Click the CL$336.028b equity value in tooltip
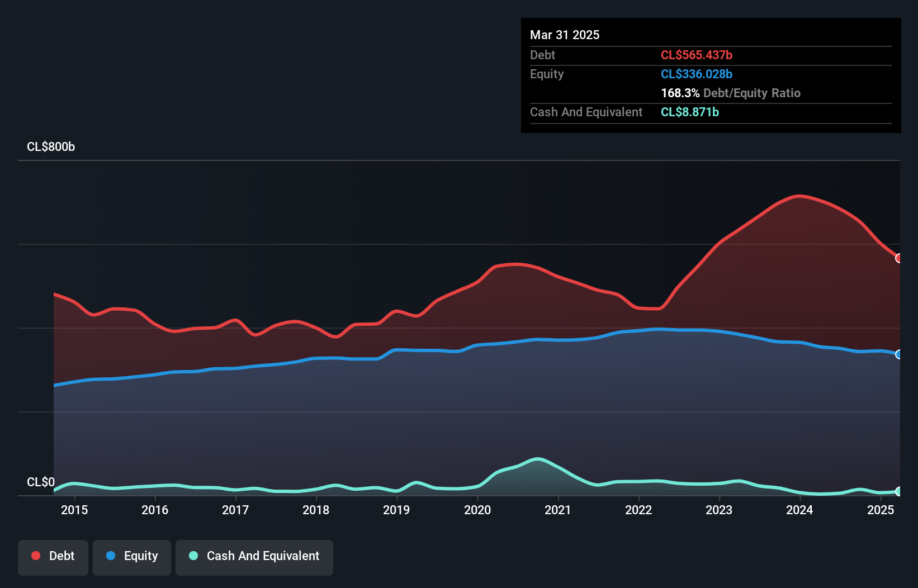This screenshot has width=918, height=588. [697, 74]
